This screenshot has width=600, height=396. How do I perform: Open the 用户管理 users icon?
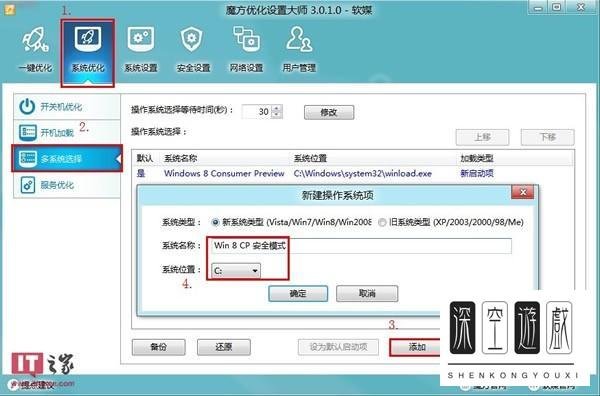point(299,39)
